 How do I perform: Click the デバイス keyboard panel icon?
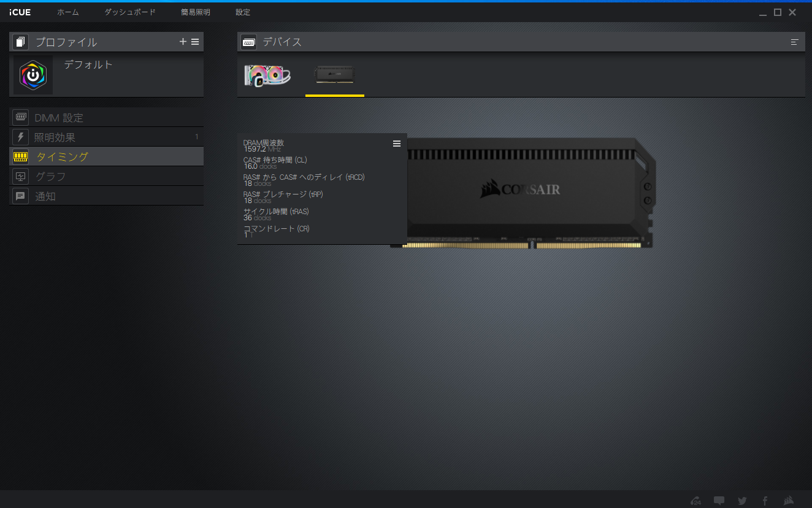point(248,42)
